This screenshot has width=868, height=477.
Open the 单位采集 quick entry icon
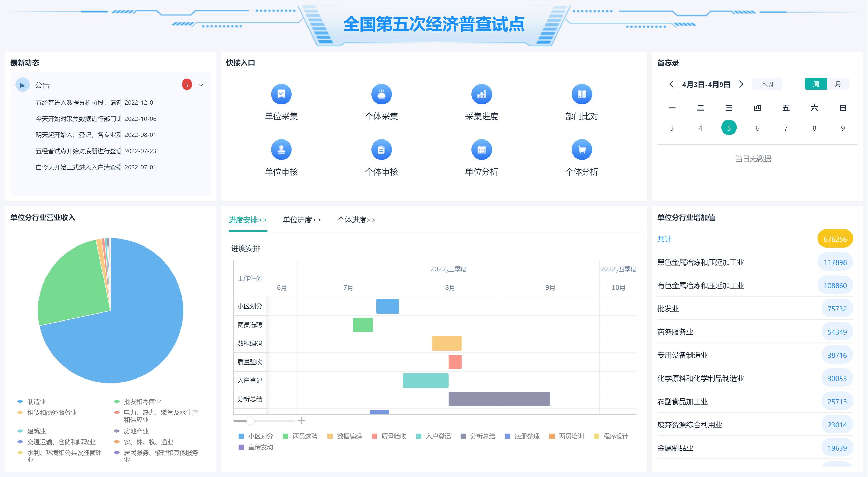pos(281,94)
